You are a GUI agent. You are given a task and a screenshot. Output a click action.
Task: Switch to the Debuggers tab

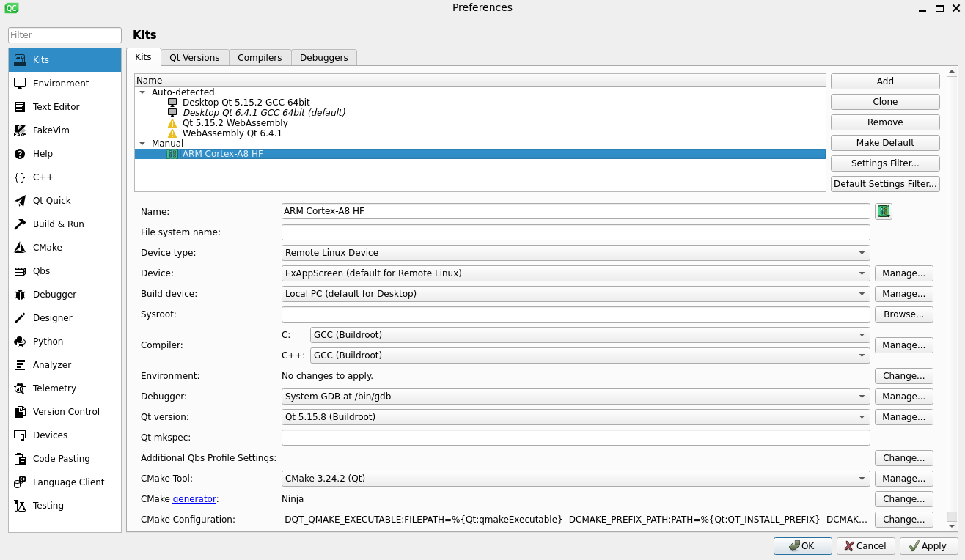click(x=323, y=58)
